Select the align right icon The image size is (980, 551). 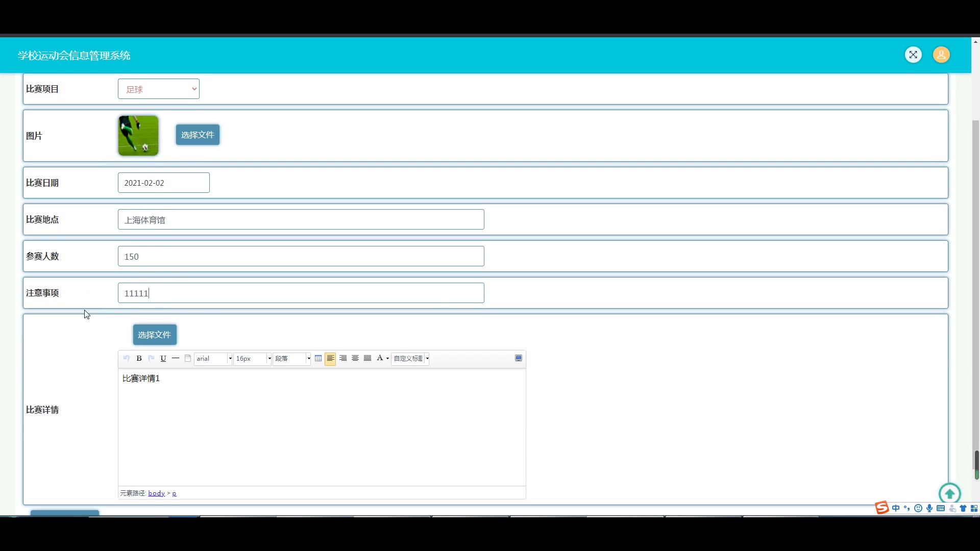pos(343,358)
